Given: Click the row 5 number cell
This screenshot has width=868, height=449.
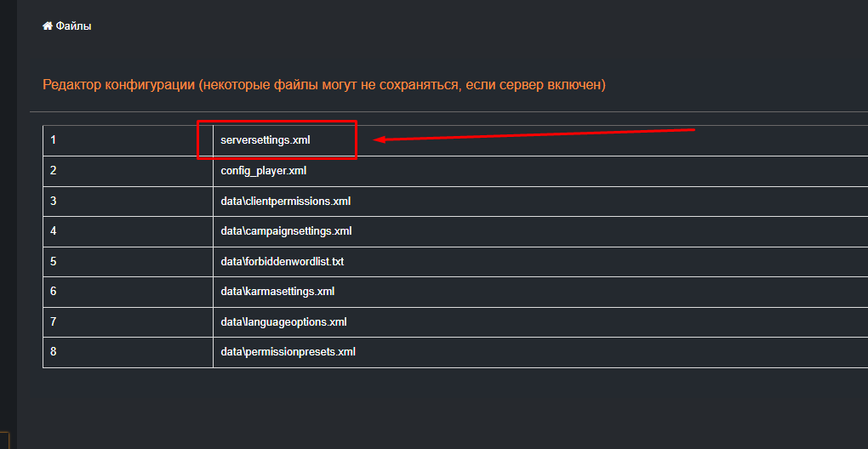Looking at the screenshot, I should [x=54, y=261].
